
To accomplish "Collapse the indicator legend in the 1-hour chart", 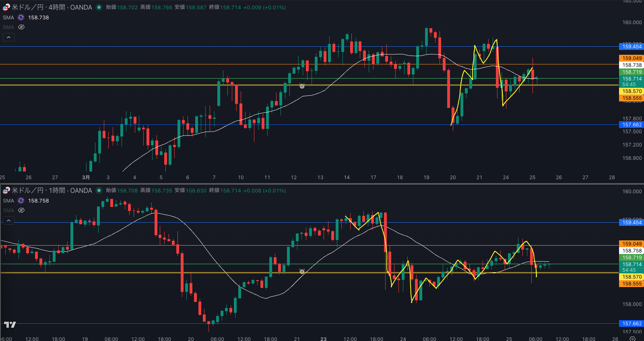I will point(8,220).
